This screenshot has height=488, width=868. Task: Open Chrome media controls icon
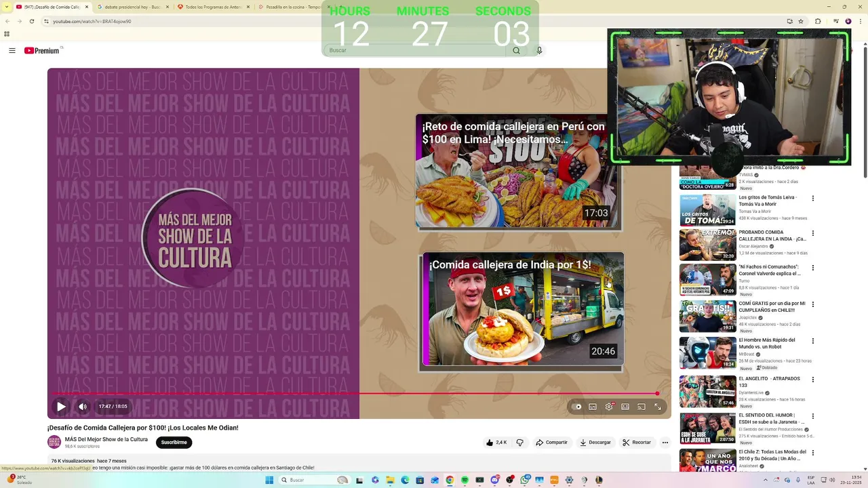click(835, 21)
